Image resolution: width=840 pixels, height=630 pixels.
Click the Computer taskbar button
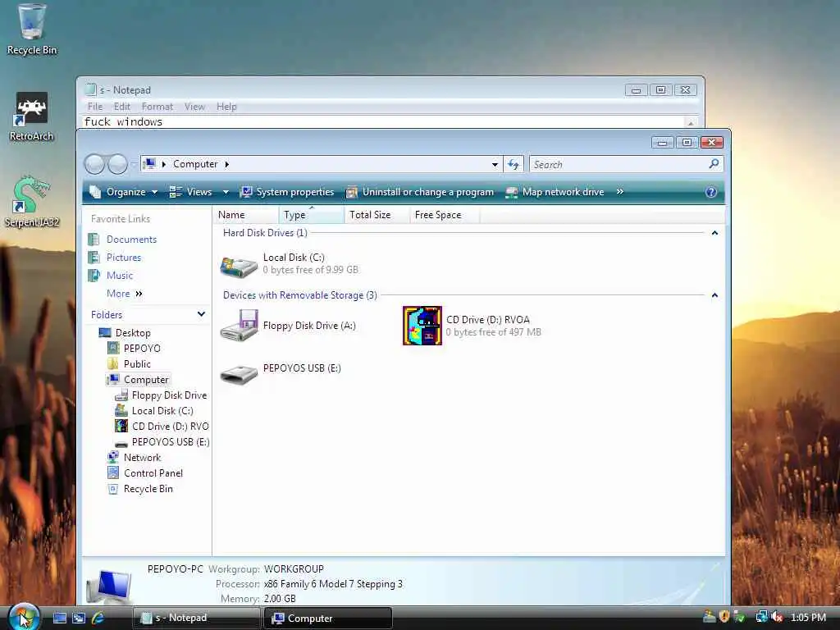(x=328, y=618)
